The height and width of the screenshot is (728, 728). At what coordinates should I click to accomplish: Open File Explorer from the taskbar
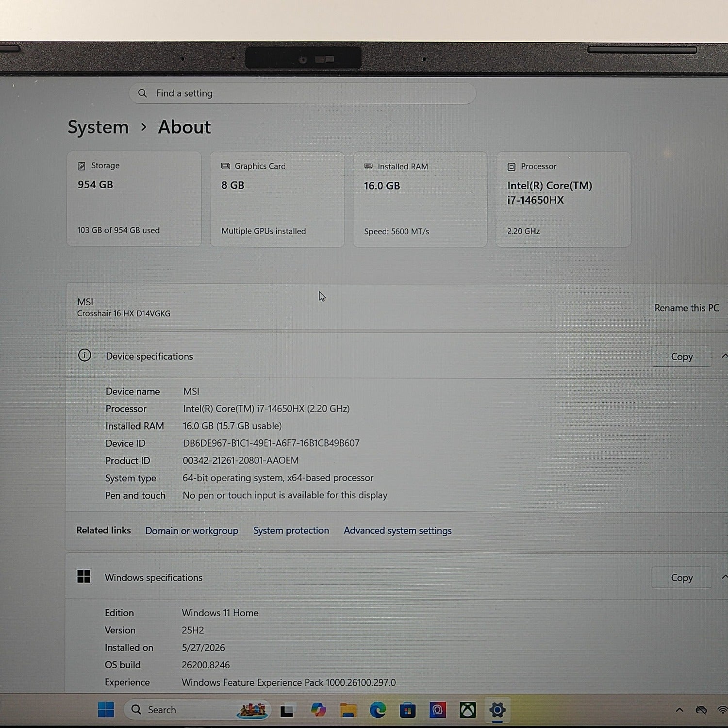348,710
